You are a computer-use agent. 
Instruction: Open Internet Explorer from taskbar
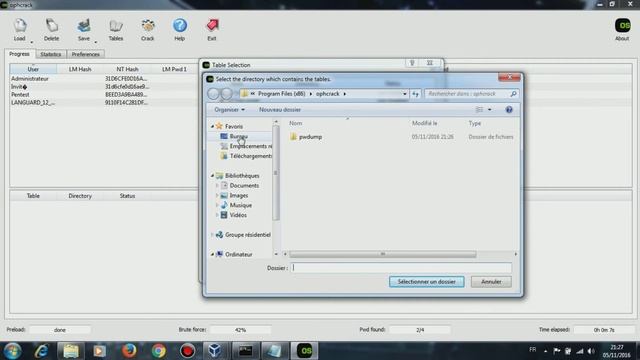[x=41, y=351]
